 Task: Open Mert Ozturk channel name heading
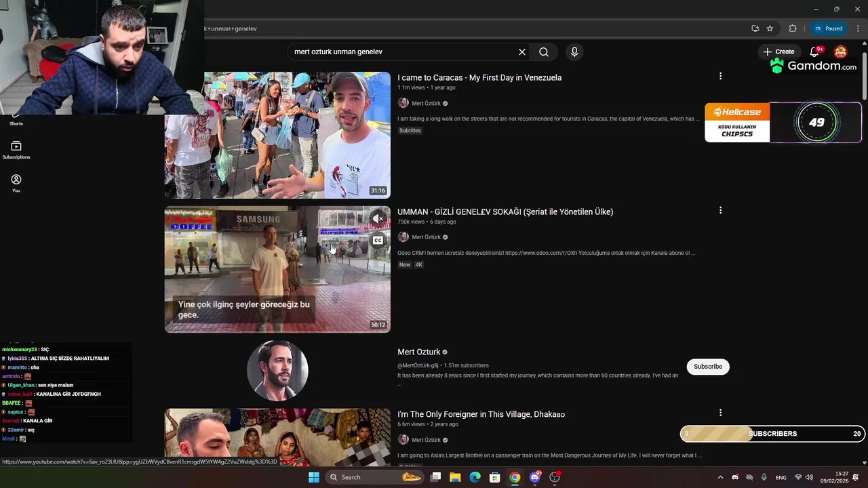click(419, 352)
